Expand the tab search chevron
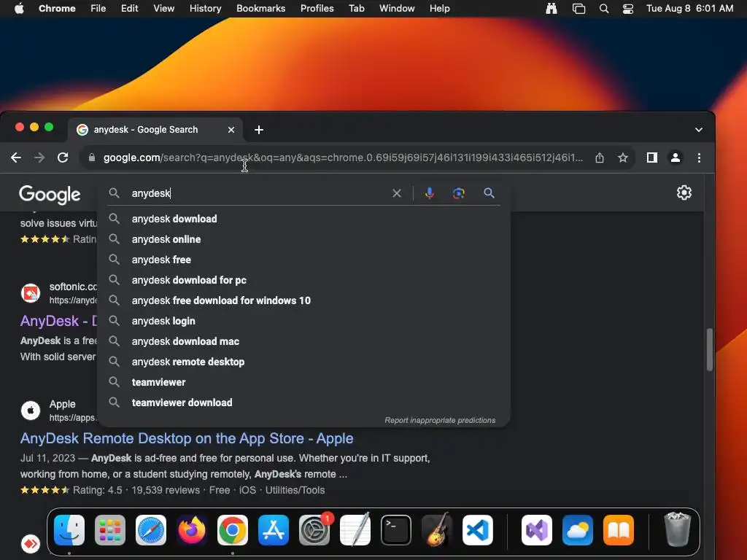This screenshot has width=747, height=560. [698, 130]
